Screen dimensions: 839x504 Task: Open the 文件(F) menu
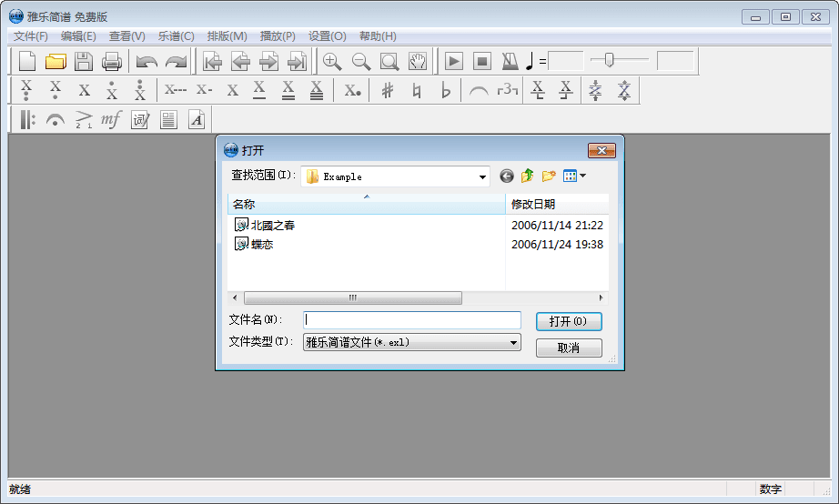coord(31,36)
